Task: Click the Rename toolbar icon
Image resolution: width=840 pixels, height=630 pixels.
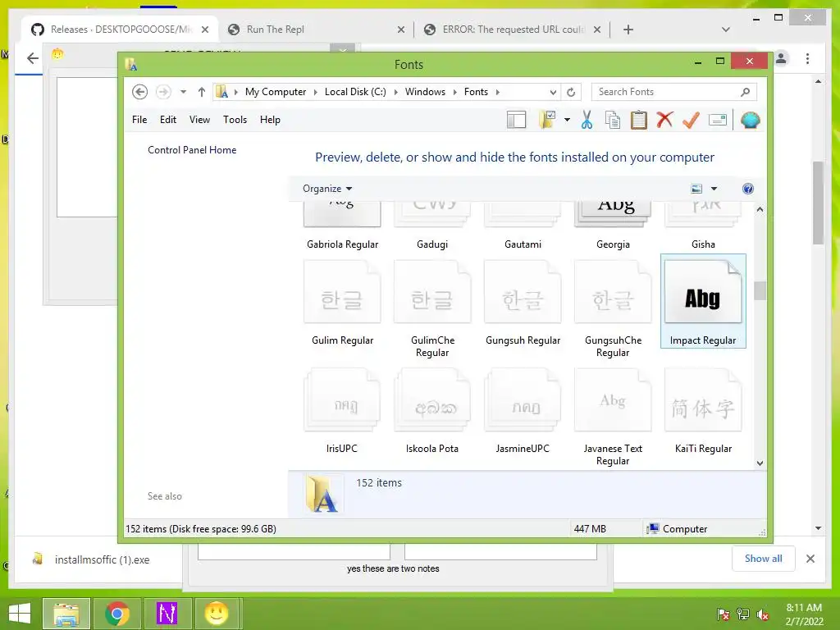Action: point(718,120)
